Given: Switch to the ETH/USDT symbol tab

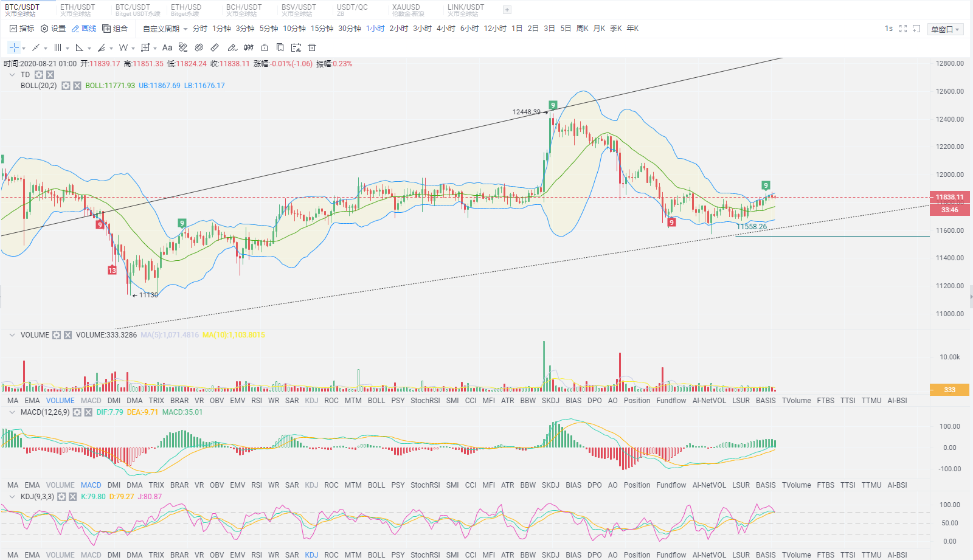Looking at the screenshot, I should 77,10.
